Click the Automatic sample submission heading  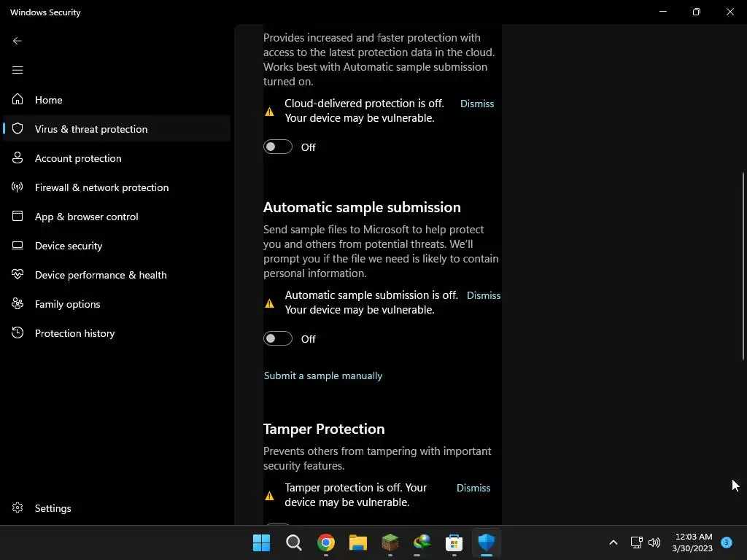point(362,207)
